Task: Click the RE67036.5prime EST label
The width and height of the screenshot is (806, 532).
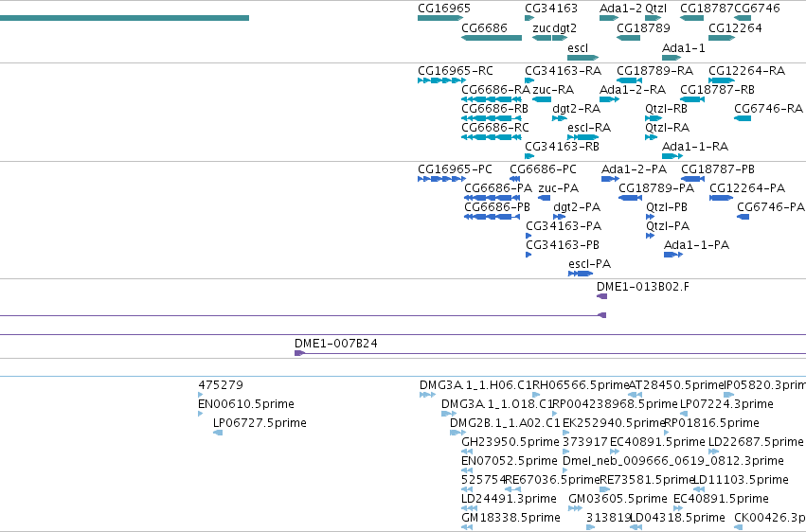Action: click(552, 480)
